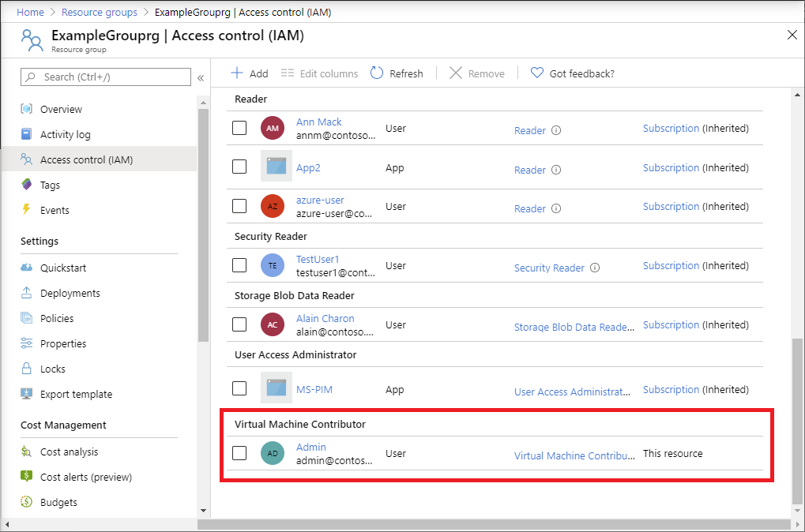Click Got feedback? heart link
This screenshot has width=805, height=532.
click(x=573, y=73)
